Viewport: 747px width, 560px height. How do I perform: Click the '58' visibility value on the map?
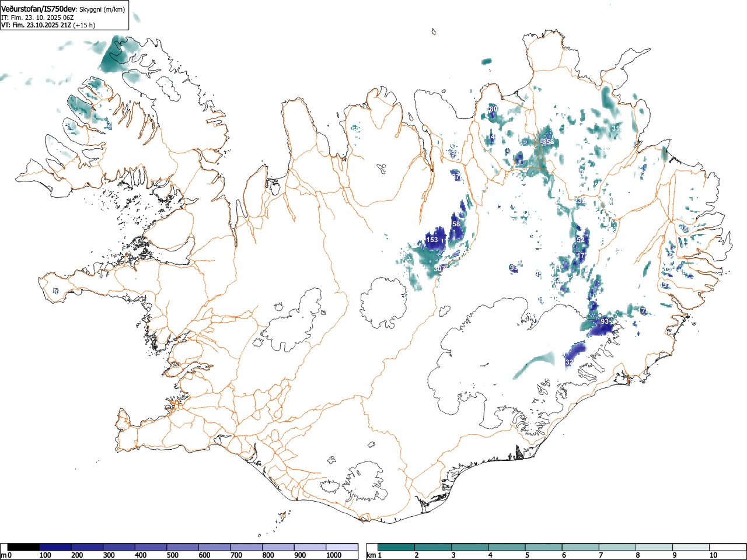click(x=456, y=224)
